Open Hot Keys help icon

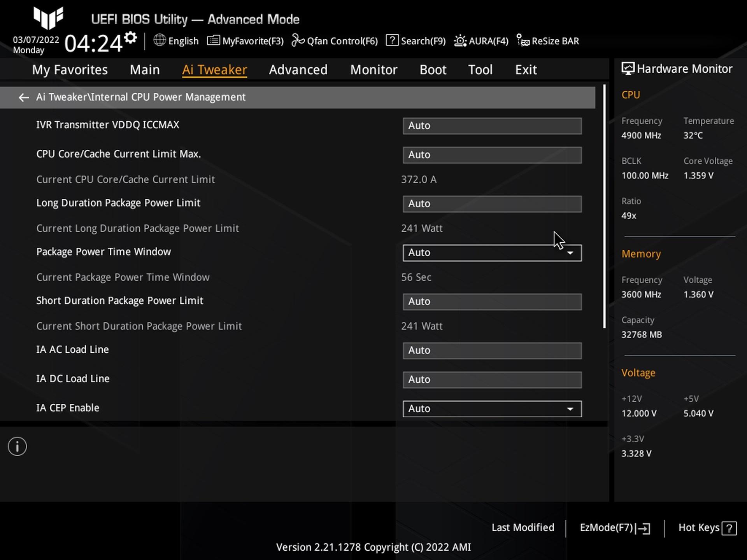point(729,528)
